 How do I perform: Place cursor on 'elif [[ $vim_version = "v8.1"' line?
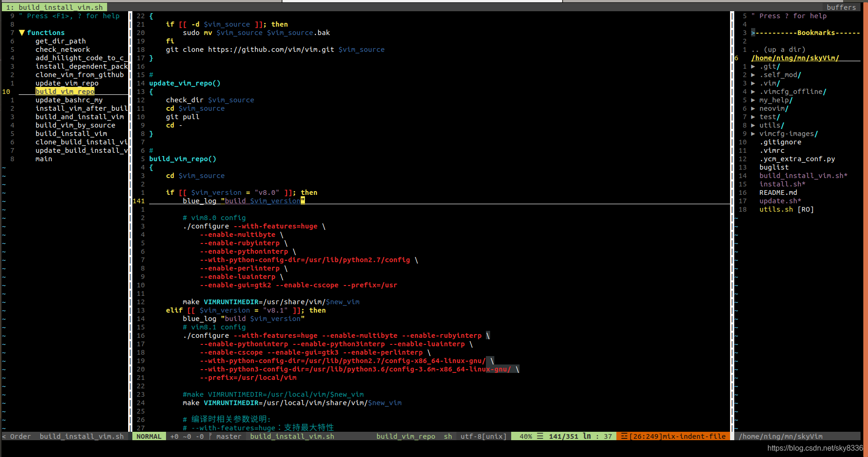pyautogui.click(x=246, y=310)
